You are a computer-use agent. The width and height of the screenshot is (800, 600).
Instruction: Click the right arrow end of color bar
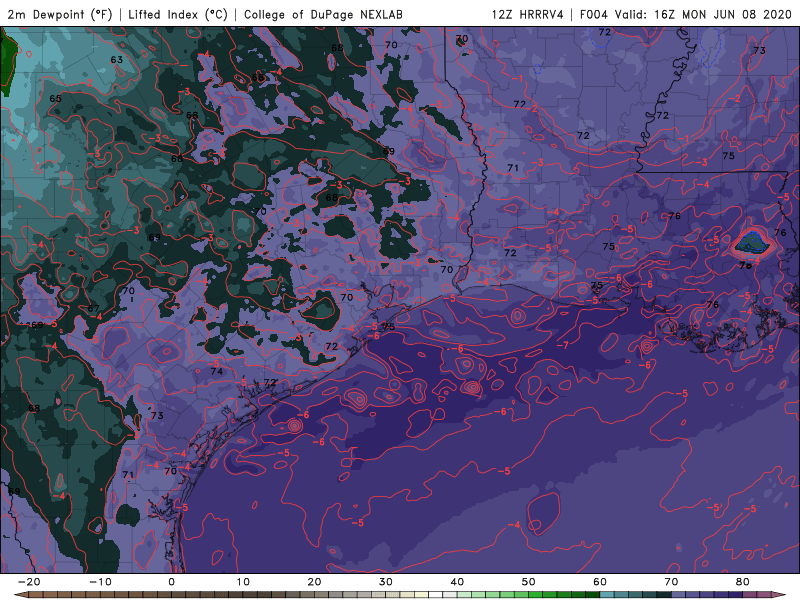click(781, 595)
